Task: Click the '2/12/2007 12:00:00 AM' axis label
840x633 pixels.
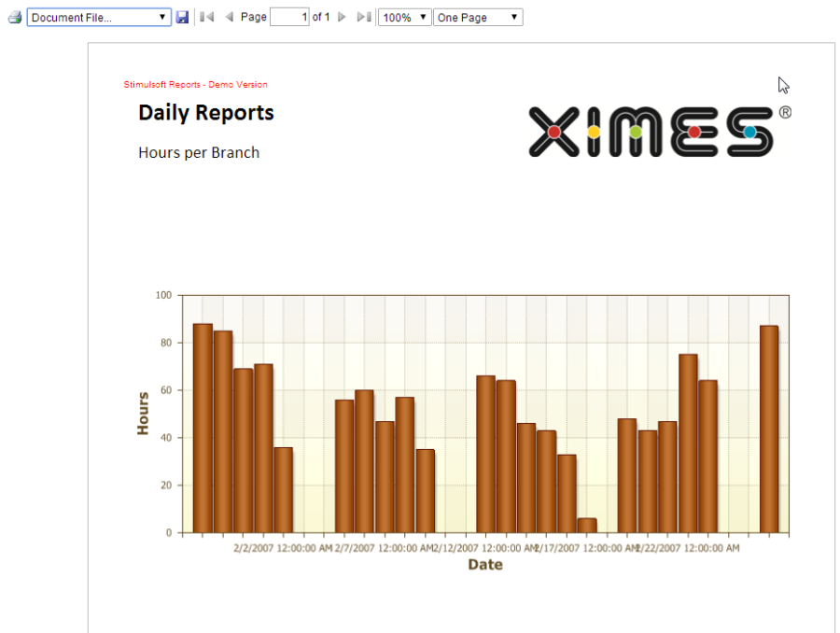Action: pos(485,548)
